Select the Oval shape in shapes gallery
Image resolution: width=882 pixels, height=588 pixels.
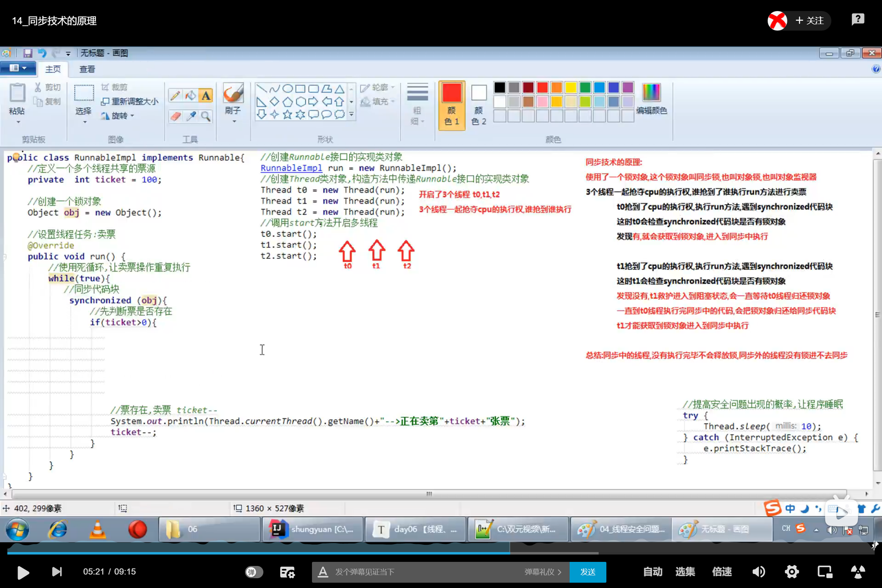click(287, 89)
